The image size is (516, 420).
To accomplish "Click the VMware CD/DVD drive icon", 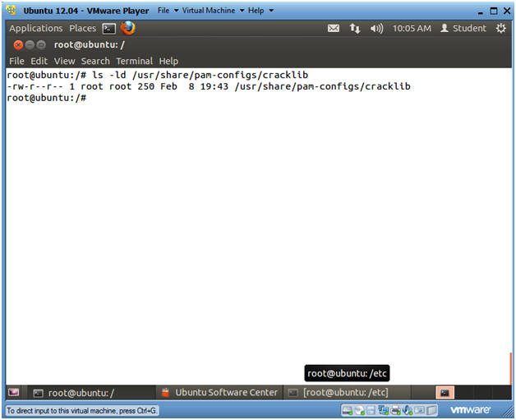I will 360,410.
